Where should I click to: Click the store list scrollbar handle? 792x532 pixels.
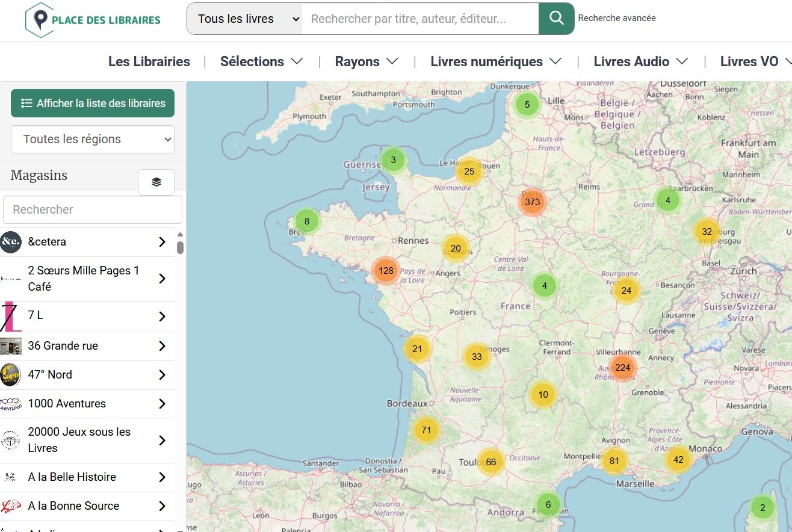point(180,247)
